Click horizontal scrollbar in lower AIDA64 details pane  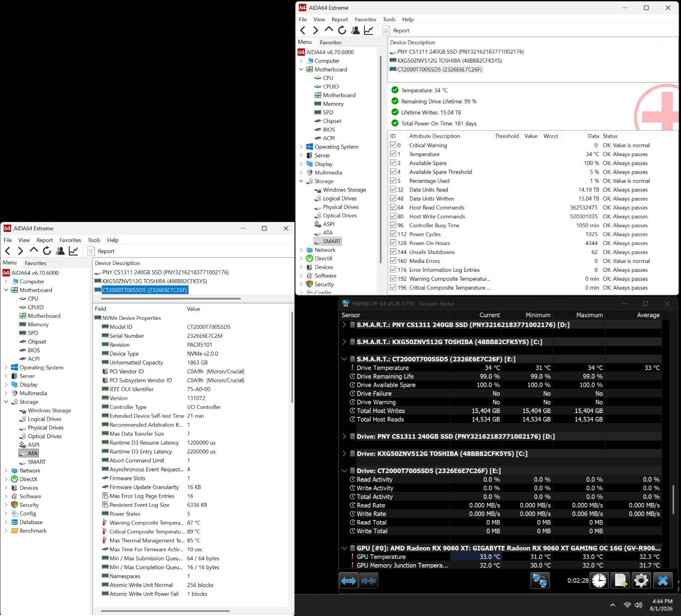(165, 611)
